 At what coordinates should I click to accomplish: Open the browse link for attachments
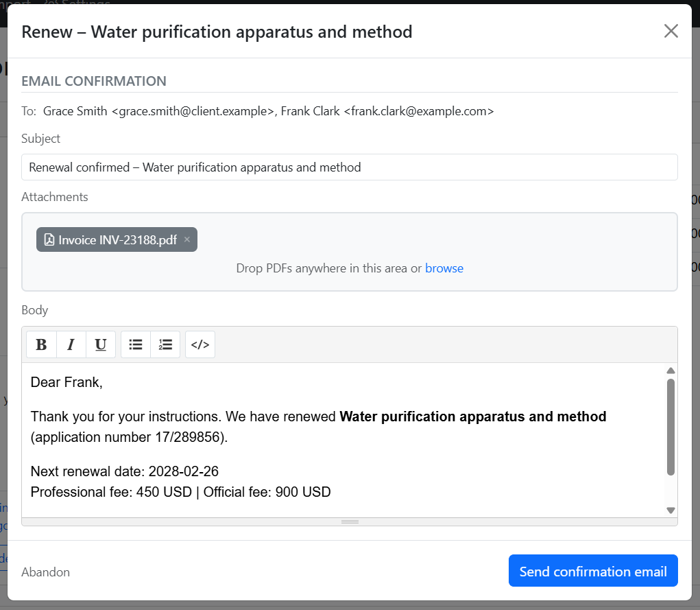(444, 268)
